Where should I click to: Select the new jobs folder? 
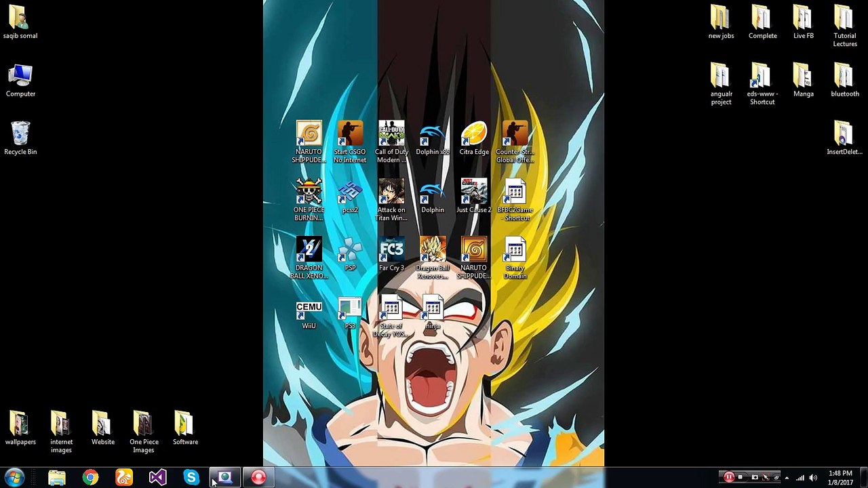click(721, 22)
